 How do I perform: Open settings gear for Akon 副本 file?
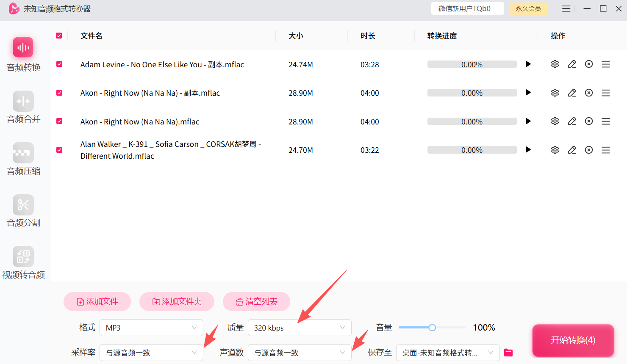tap(555, 93)
